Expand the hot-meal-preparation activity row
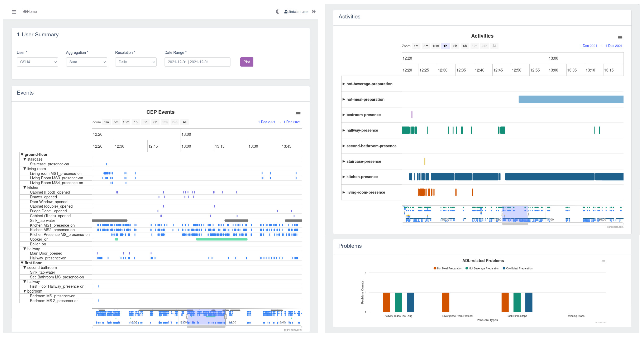 click(344, 99)
